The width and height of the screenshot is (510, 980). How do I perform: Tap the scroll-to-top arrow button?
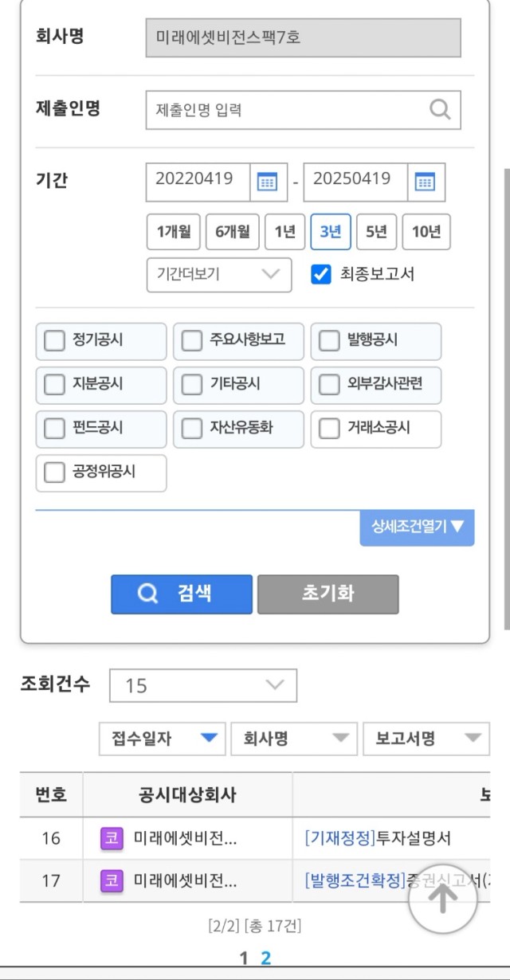tap(443, 898)
